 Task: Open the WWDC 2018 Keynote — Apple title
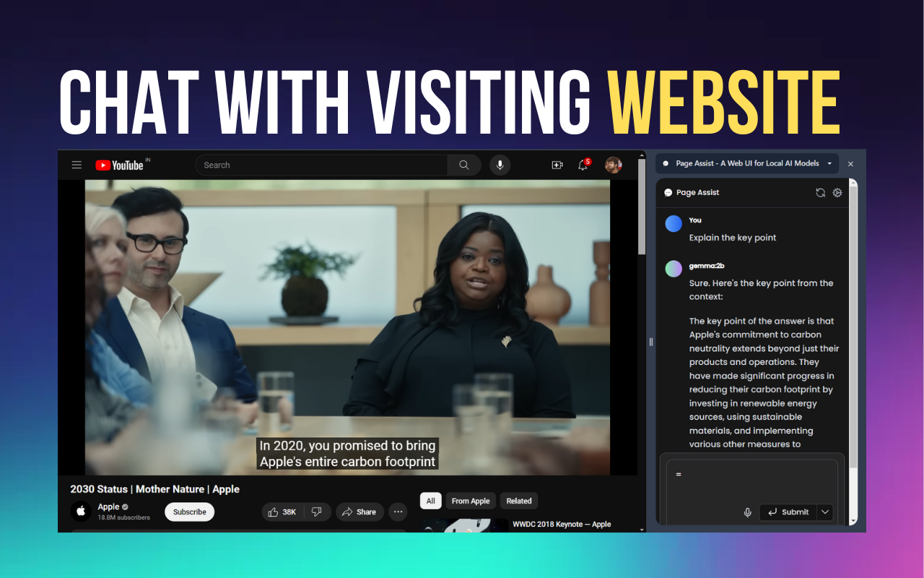pos(562,524)
